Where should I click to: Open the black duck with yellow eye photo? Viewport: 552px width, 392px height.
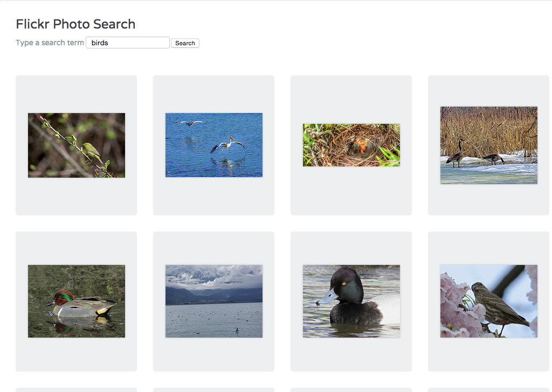click(x=351, y=301)
